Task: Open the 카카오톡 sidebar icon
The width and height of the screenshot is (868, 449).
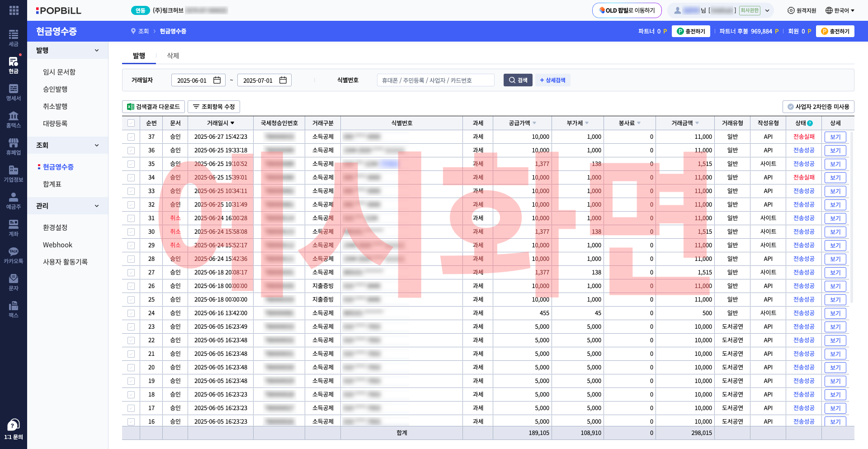Action: tap(14, 255)
